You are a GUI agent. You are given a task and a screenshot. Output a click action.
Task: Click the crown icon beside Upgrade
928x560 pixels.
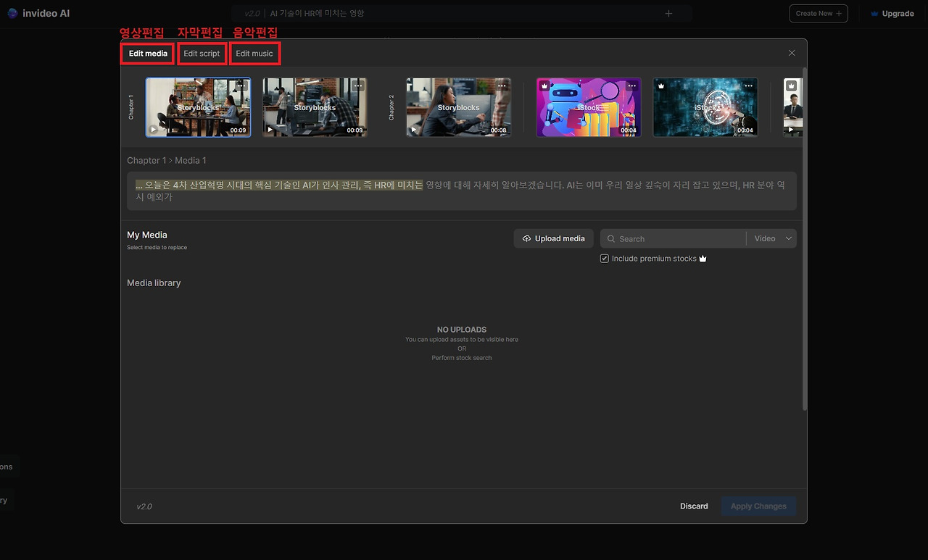(874, 14)
